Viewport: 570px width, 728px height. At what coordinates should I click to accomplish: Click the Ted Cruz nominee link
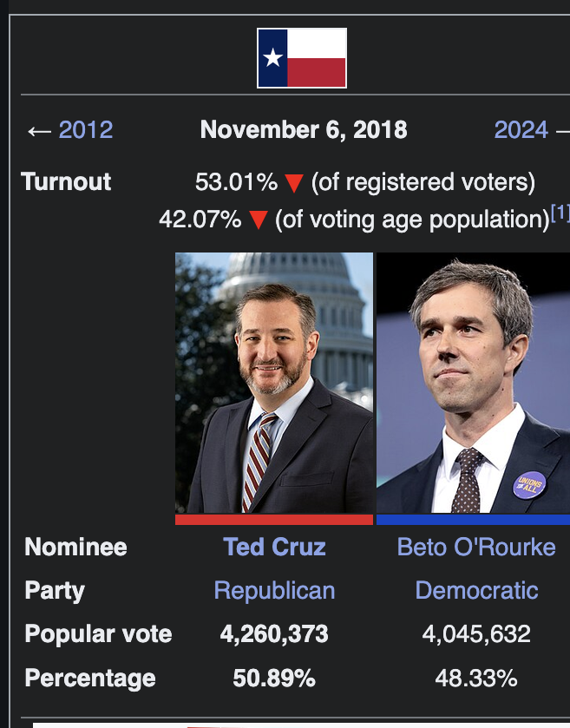click(x=274, y=547)
